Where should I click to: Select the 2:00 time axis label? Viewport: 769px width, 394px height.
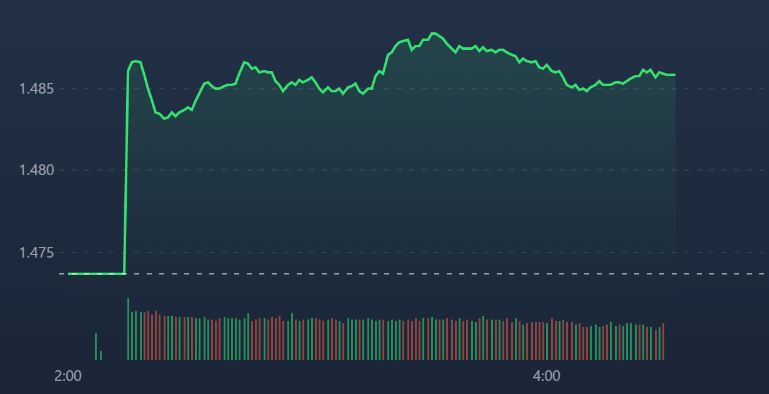pyautogui.click(x=68, y=376)
